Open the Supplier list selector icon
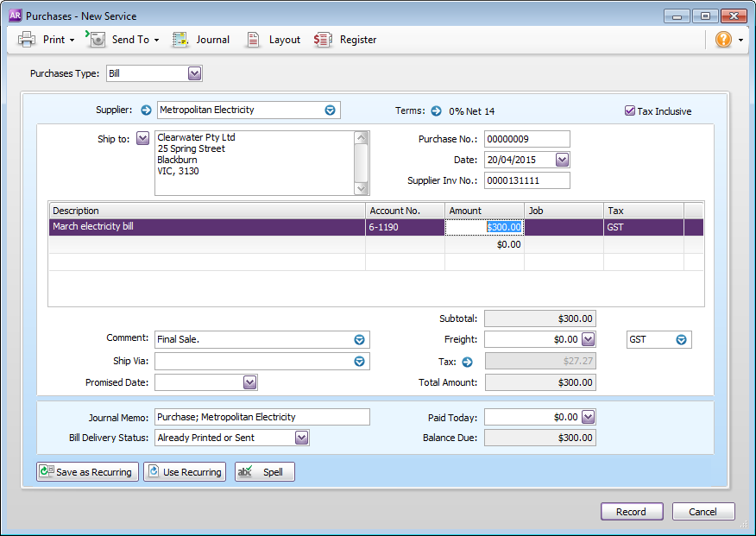 330,110
